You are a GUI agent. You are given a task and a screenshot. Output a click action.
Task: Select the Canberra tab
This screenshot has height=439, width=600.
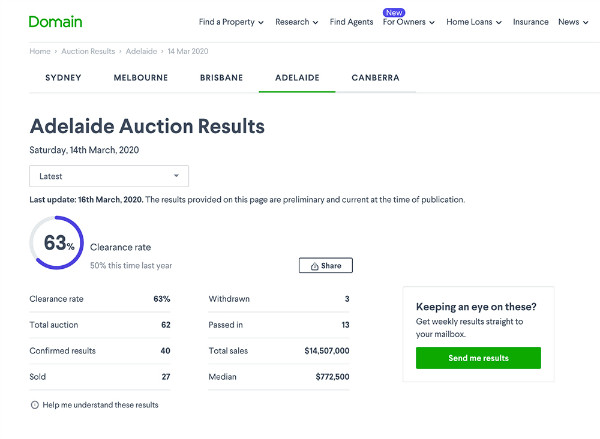pyautogui.click(x=375, y=77)
